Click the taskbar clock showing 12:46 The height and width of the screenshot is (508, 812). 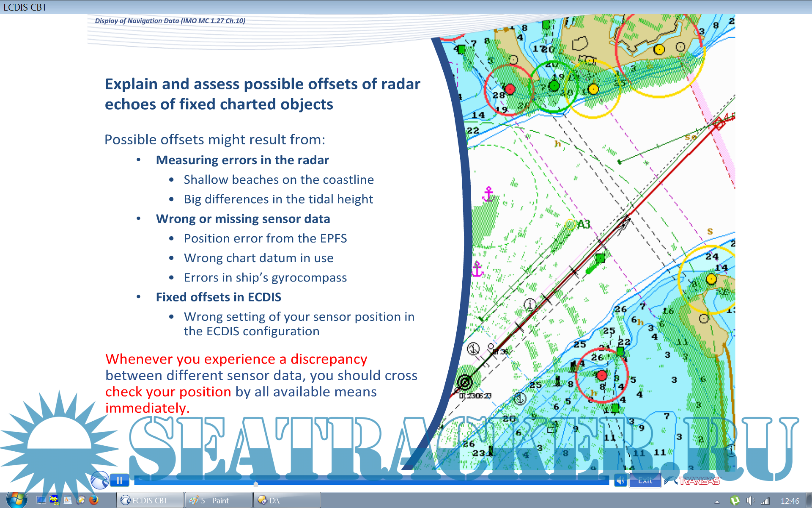790,501
